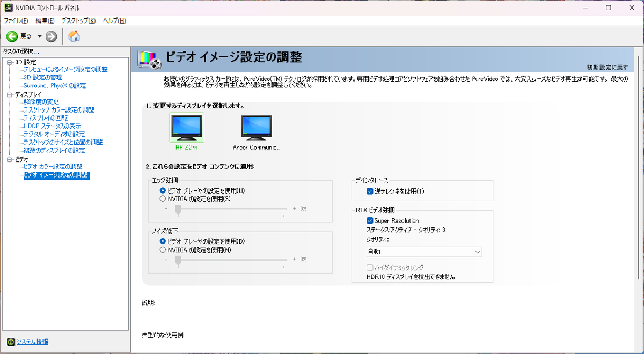This screenshot has width=644, height=354.
Task: Collapse the ビデオ tree node
Action: [9, 160]
